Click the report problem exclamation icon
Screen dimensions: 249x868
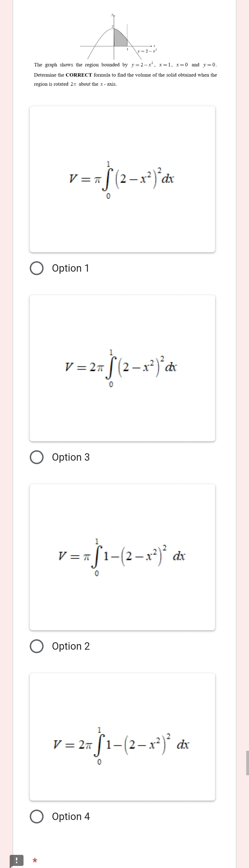pyautogui.click(x=17, y=861)
